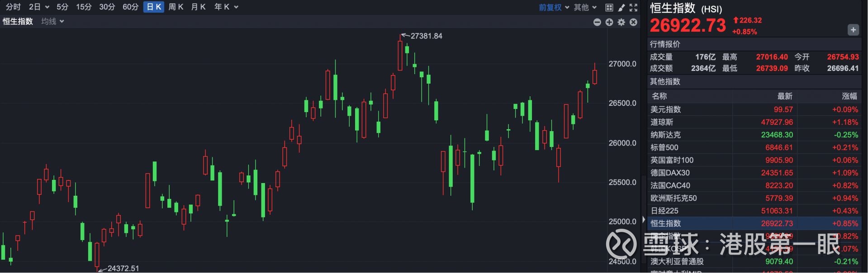868x273 pixels.
Task: Zoom in the chart with plus icon
Action: tap(609, 22)
